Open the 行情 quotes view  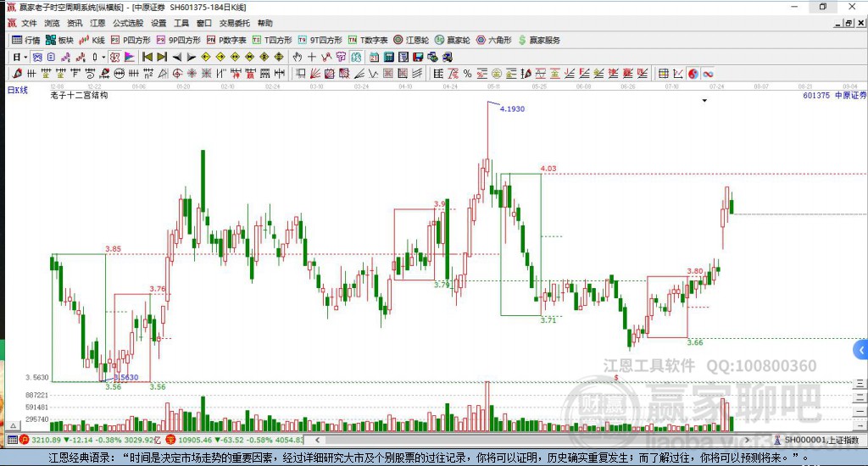tap(26, 40)
